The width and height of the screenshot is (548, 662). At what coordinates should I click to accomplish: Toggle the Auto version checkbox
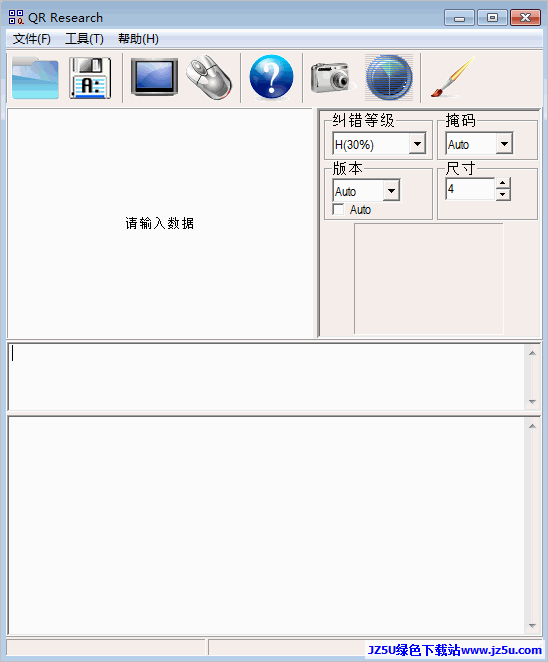pyautogui.click(x=339, y=209)
